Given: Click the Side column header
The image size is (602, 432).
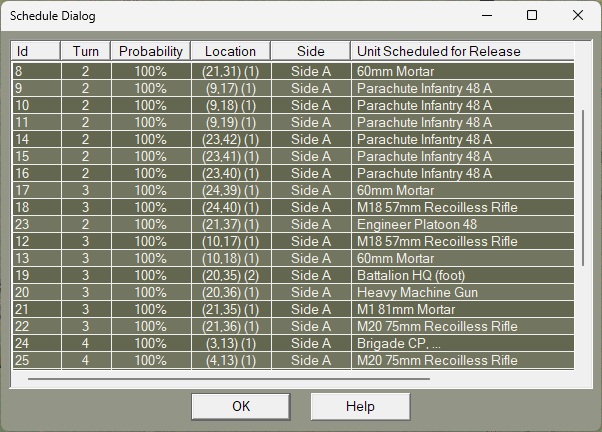Looking at the screenshot, I should (311, 51).
